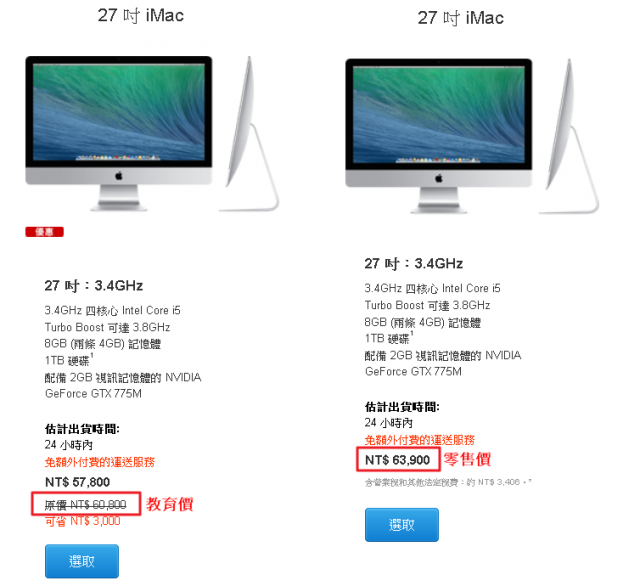640x586 pixels.
Task: Click the Apple logo on left iMac
Action: pos(119,176)
